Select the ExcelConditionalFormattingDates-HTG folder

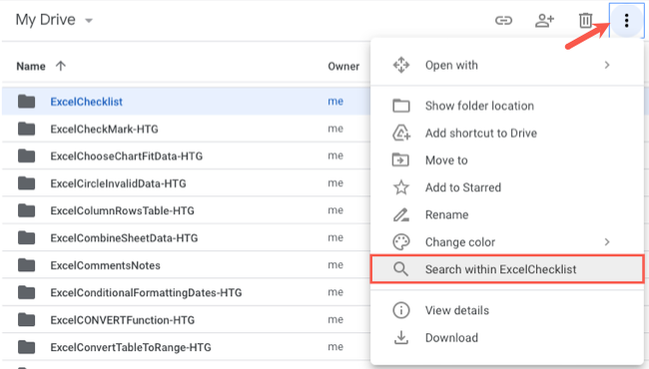coord(146,292)
